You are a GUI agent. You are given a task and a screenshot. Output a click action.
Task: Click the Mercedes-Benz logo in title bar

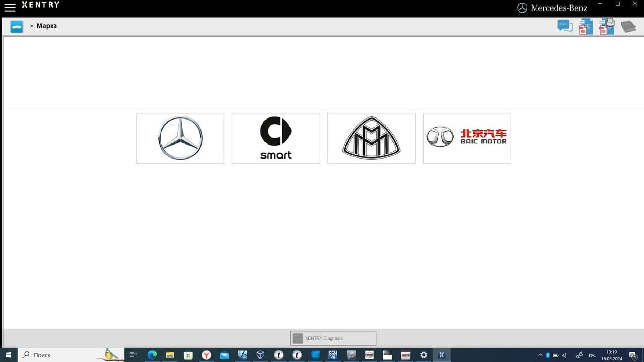[552, 8]
